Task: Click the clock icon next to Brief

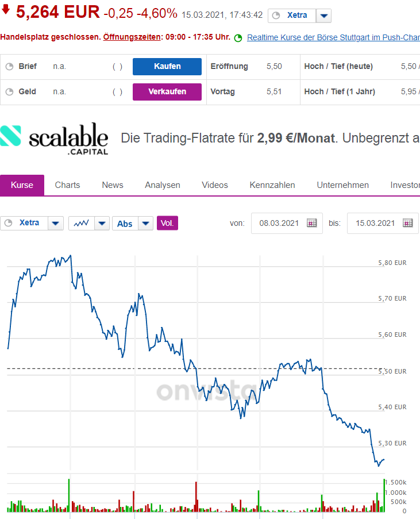Action: click(x=9, y=66)
